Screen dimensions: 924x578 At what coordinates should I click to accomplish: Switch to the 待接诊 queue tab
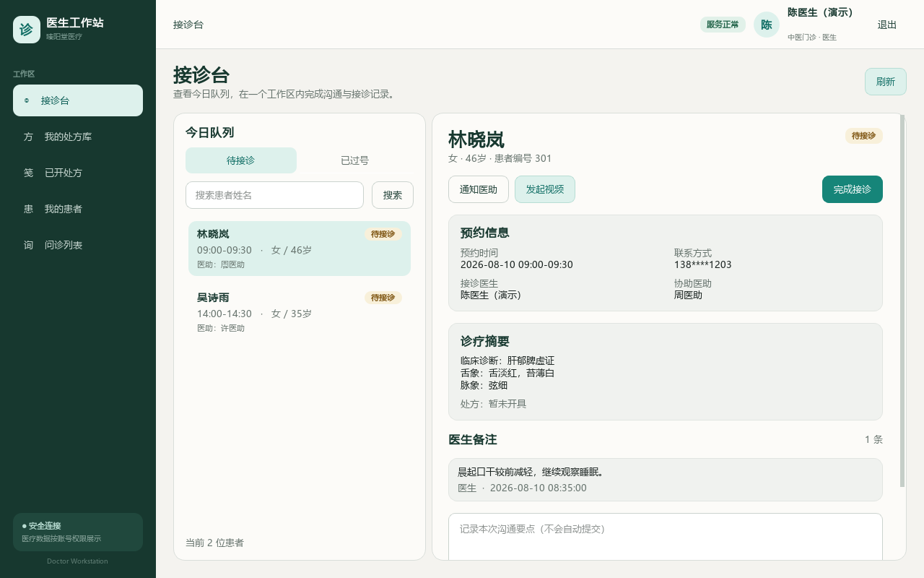tap(241, 160)
